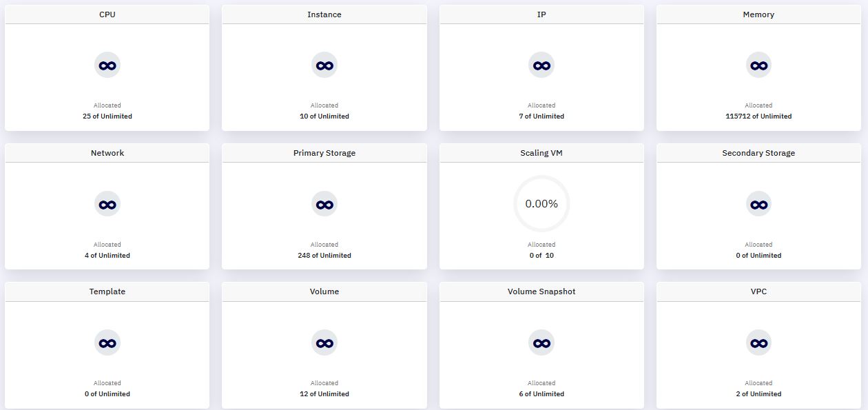Click the Volume Snapshot card header
The image size is (868, 410).
click(x=541, y=291)
